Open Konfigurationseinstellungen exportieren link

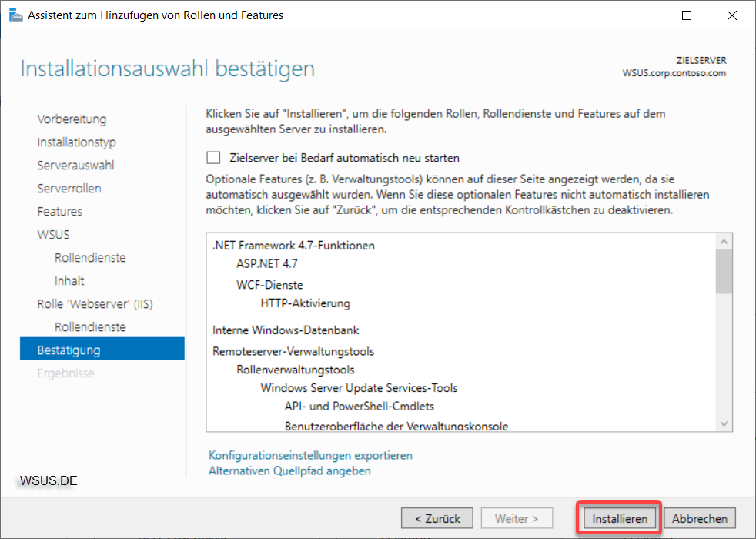pyautogui.click(x=310, y=455)
